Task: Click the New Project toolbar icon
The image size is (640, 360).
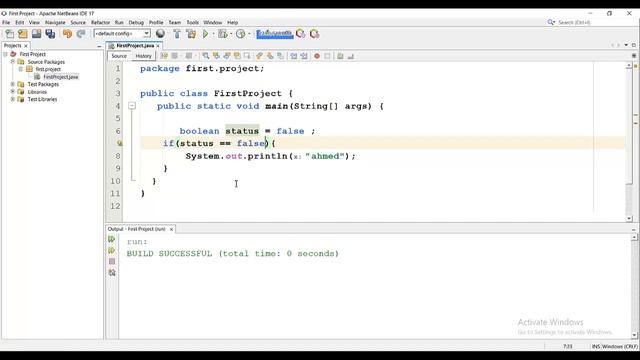Action: pos(23,34)
